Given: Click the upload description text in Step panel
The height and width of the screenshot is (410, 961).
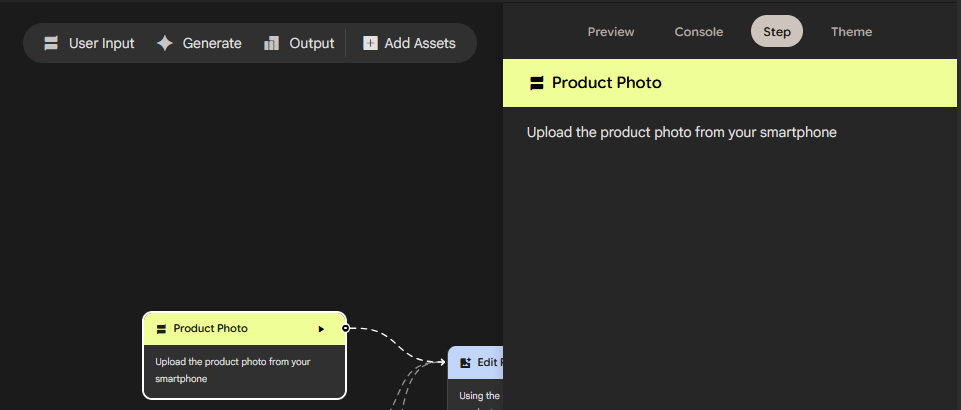Looking at the screenshot, I should [x=681, y=132].
